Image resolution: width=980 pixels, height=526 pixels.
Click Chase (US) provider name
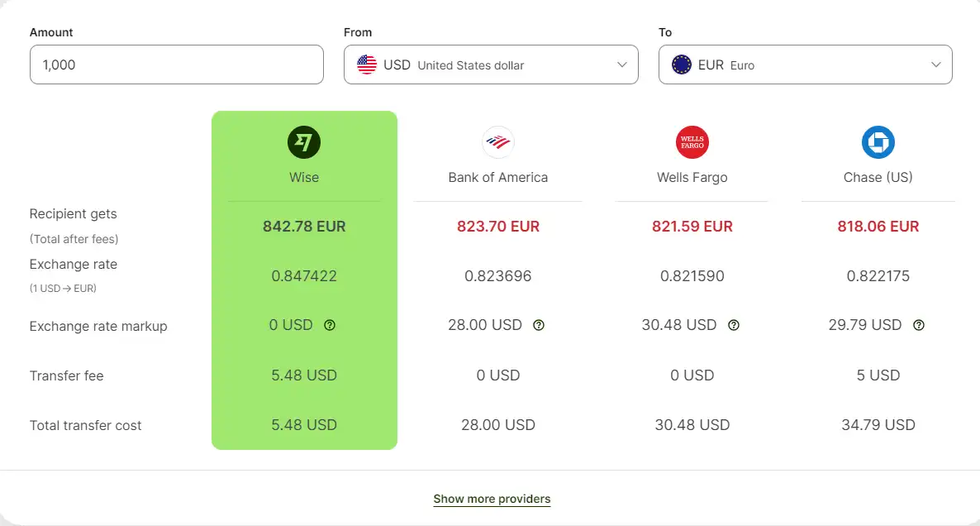point(878,177)
